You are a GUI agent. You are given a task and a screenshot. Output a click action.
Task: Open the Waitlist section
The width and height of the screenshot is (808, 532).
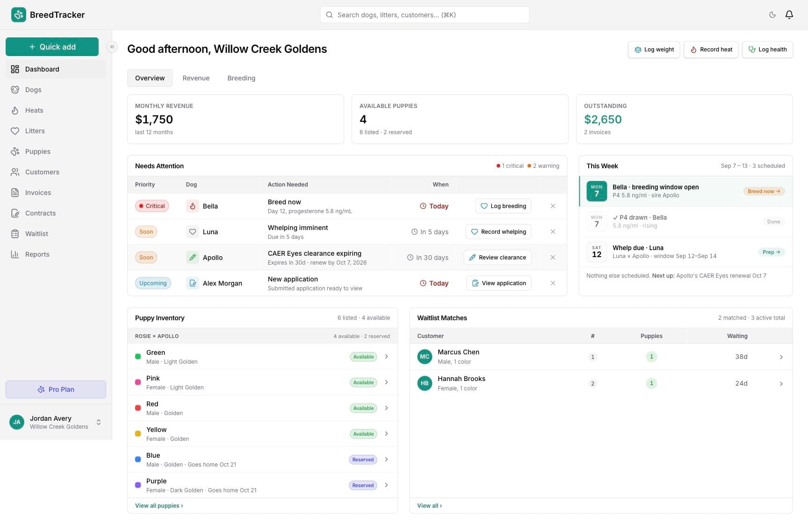coord(56,234)
